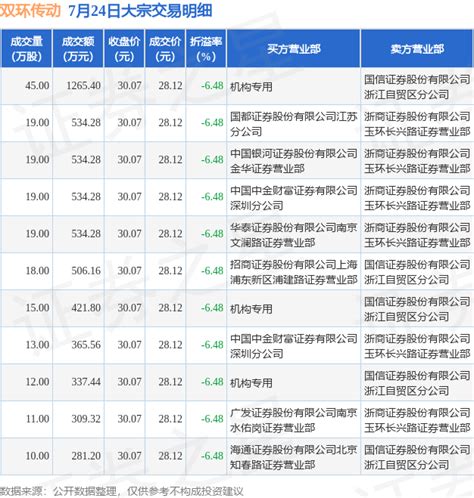Click the orange 双环传动 stock name in title

[30, 11]
